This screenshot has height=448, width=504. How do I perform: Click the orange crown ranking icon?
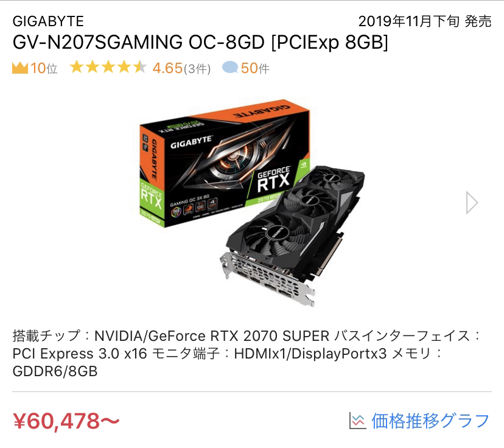20,68
